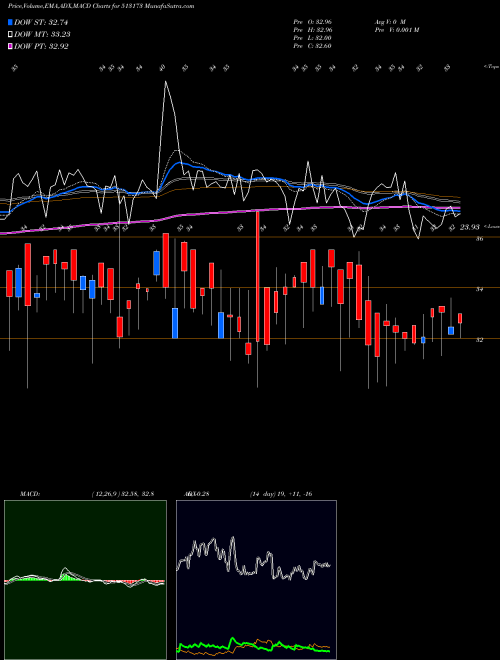Viewport: 500px width, 660px height.
Task: Click the tall red candle with longest wick
Action: (x=258, y=277)
